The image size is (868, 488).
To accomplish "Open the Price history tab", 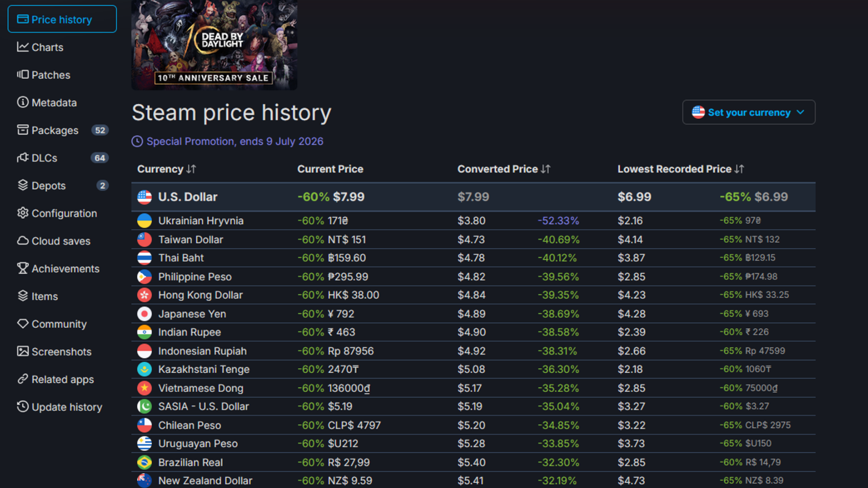I will (62, 19).
